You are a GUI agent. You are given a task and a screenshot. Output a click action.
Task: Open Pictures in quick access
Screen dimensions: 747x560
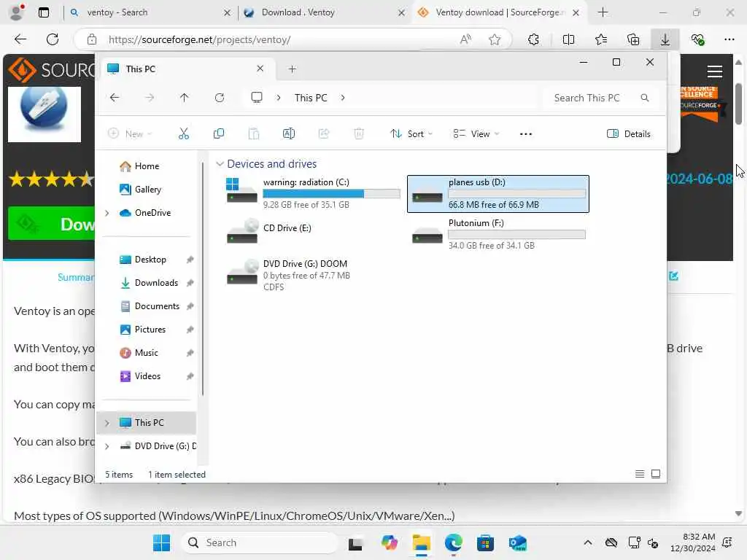150,330
